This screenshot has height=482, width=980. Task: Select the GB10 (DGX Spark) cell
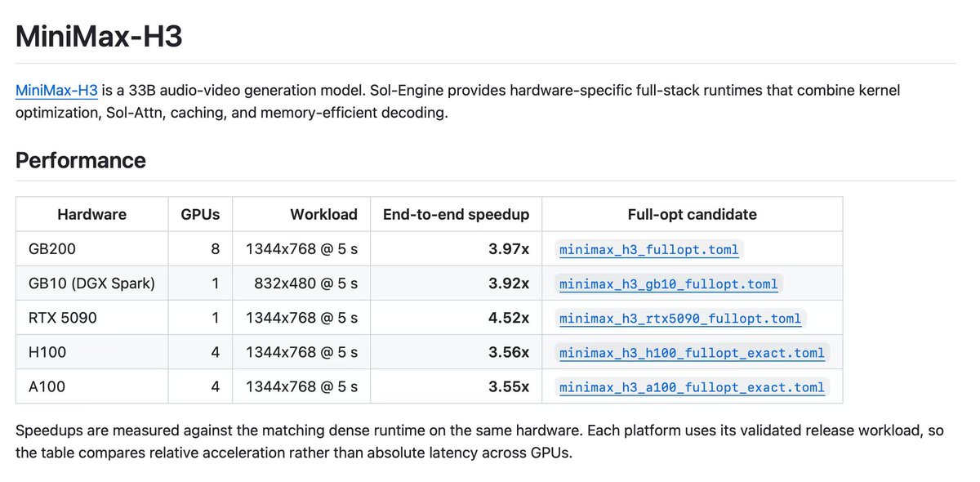[92, 283]
